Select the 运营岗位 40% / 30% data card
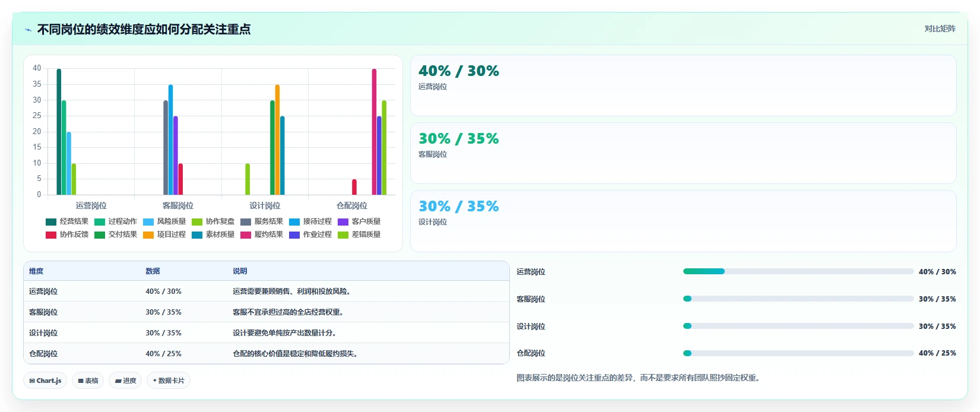Image resolution: width=980 pixels, height=412 pixels. click(x=683, y=85)
